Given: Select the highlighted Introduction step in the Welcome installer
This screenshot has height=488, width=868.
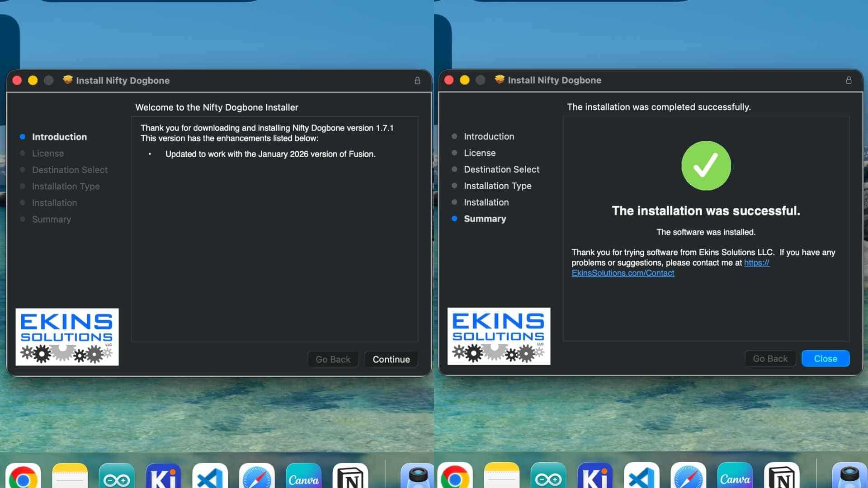Looking at the screenshot, I should tap(59, 136).
